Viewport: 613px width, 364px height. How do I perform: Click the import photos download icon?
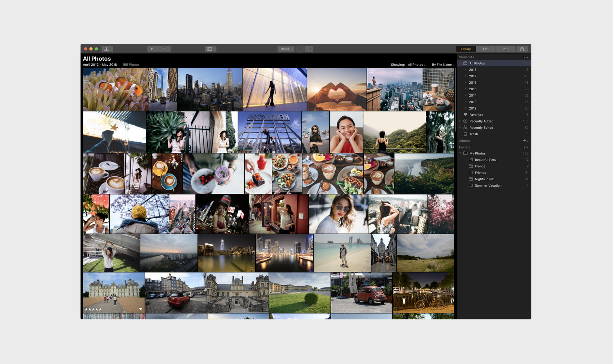coord(107,49)
